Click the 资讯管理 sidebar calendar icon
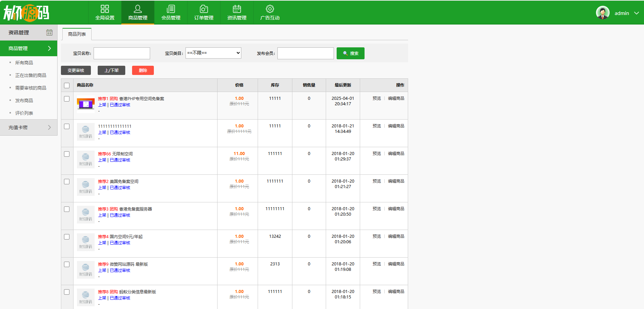The height and width of the screenshot is (309, 644). coord(49,32)
